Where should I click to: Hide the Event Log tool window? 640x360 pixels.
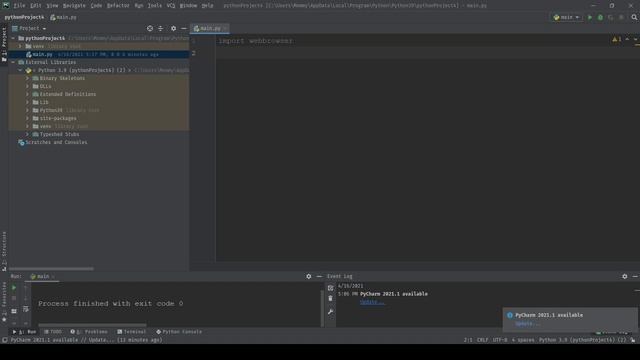pos(635,276)
